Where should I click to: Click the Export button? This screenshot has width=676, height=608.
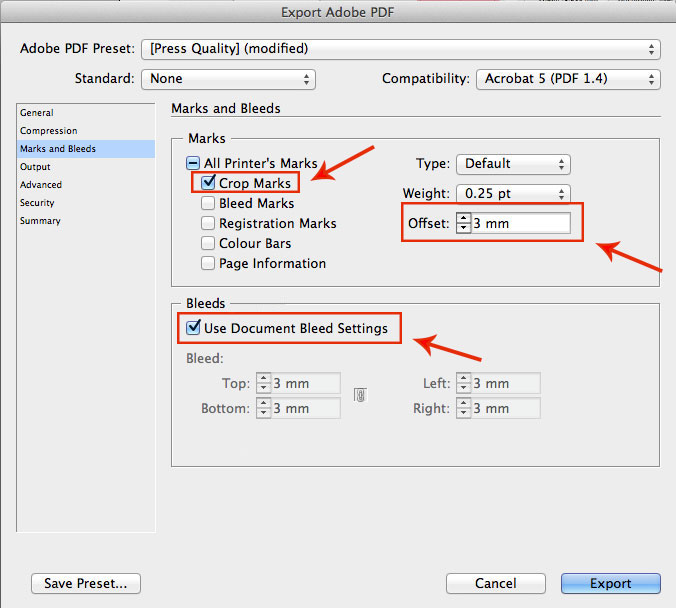pyautogui.click(x=610, y=583)
